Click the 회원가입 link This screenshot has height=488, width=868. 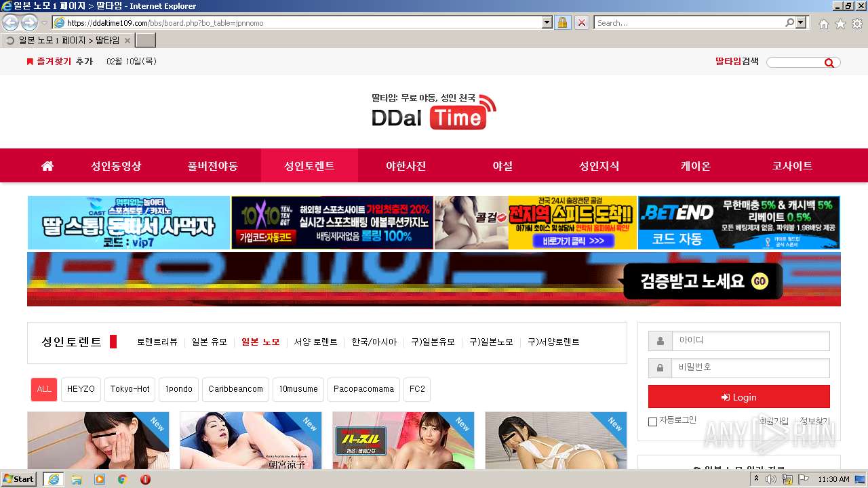click(x=774, y=421)
